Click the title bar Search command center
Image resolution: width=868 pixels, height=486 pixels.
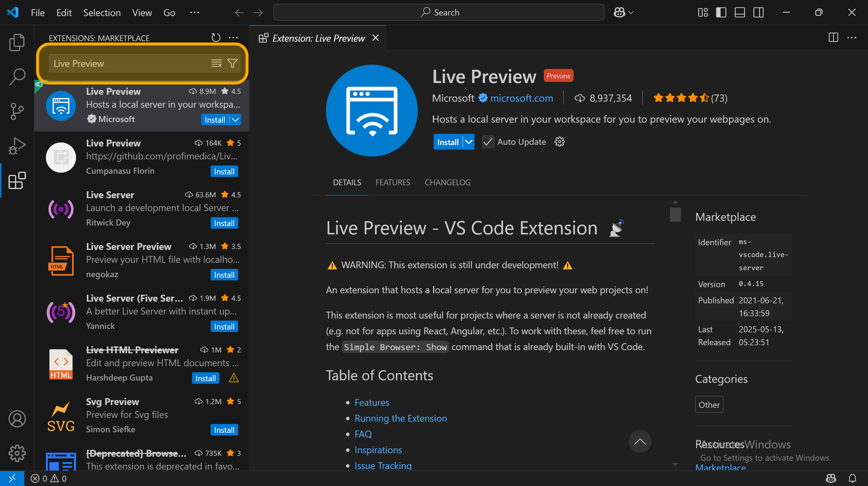click(x=438, y=12)
